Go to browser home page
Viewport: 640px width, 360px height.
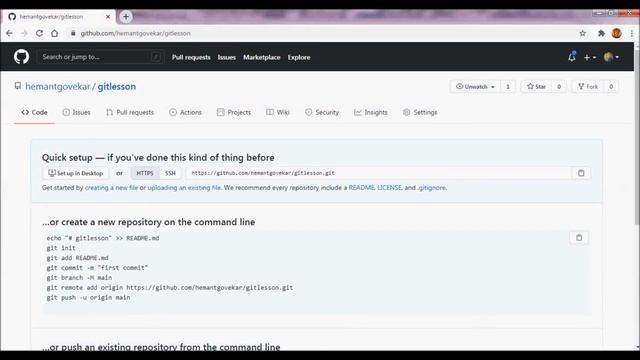54,33
